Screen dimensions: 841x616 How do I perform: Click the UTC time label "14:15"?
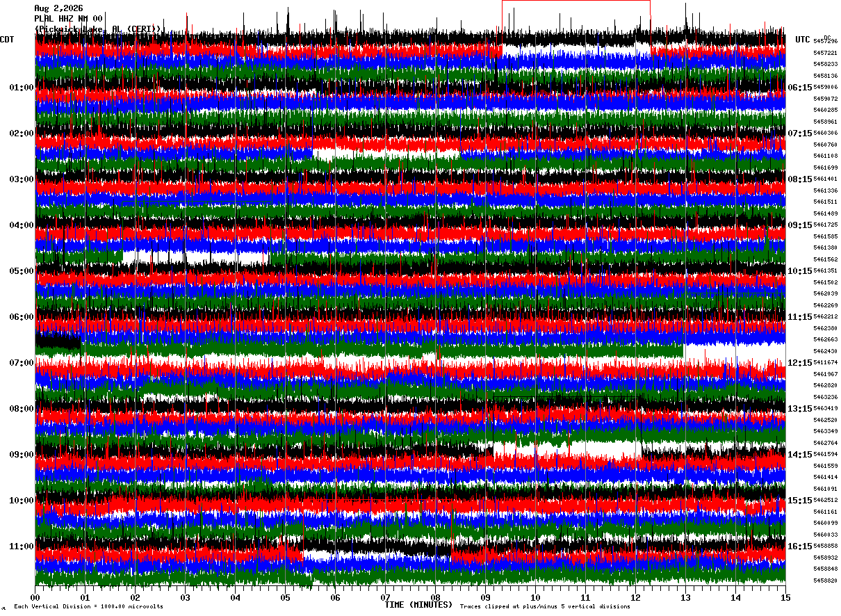[x=800, y=455]
